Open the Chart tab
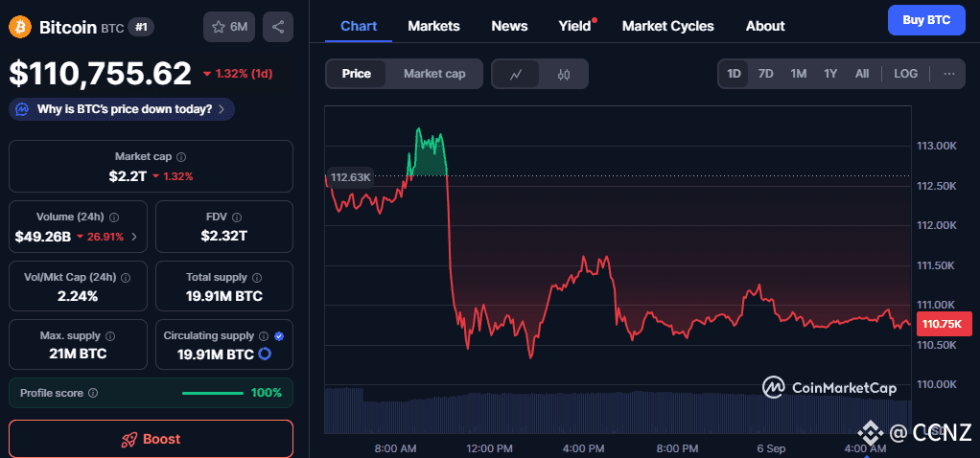Image resolution: width=980 pixels, height=458 pixels. pos(359,26)
